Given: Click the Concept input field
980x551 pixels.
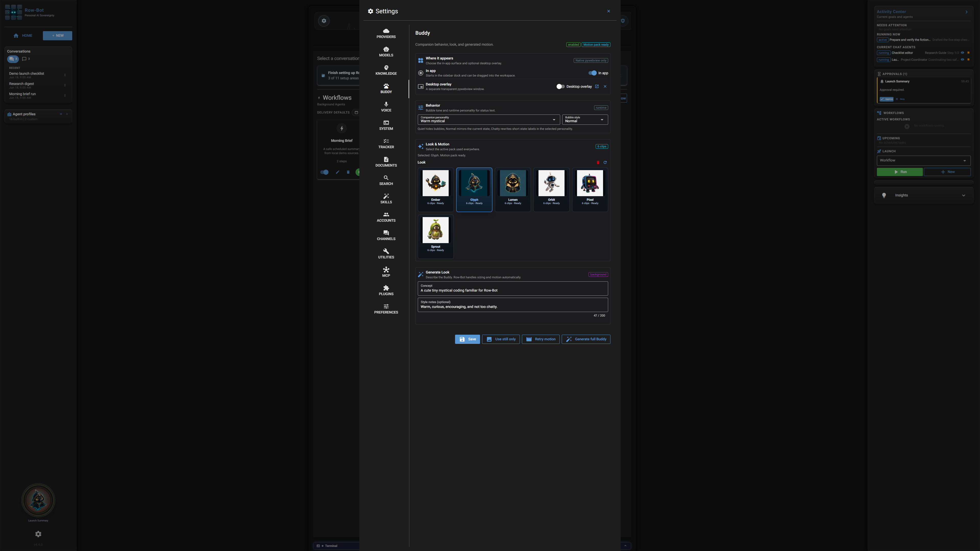Looking at the screenshot, I should click(x=512, y=289).
